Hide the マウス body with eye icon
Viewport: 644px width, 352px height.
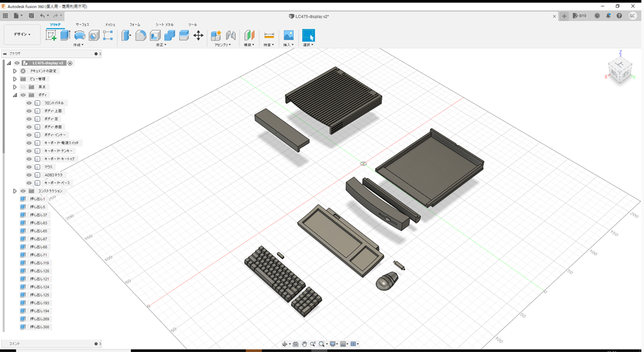[29, 167]
